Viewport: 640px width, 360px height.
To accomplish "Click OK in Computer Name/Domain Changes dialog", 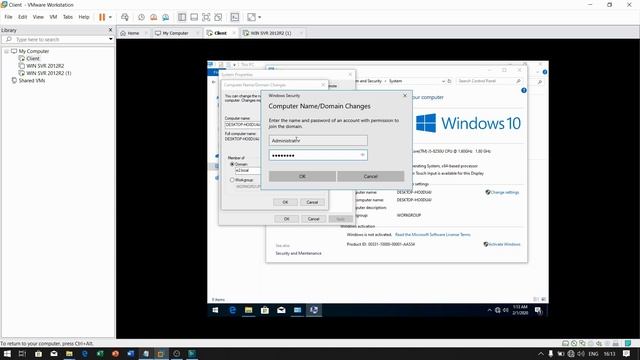I will point(285,202).
